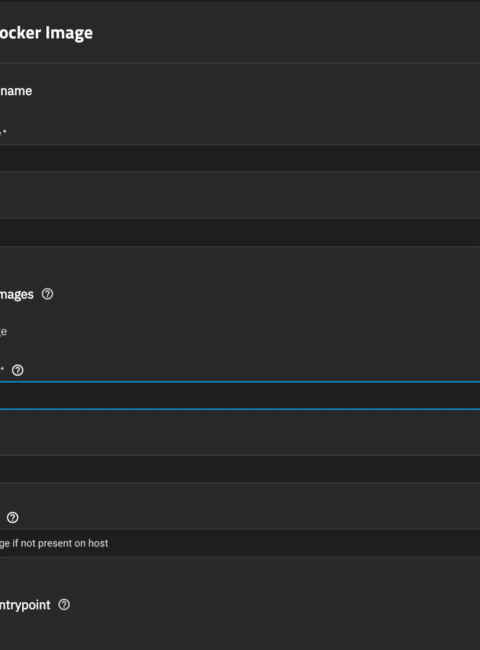The image size is (480, 650).
Task: Click the dark strip at the panel's top
Action: click(x=240, y=2)
